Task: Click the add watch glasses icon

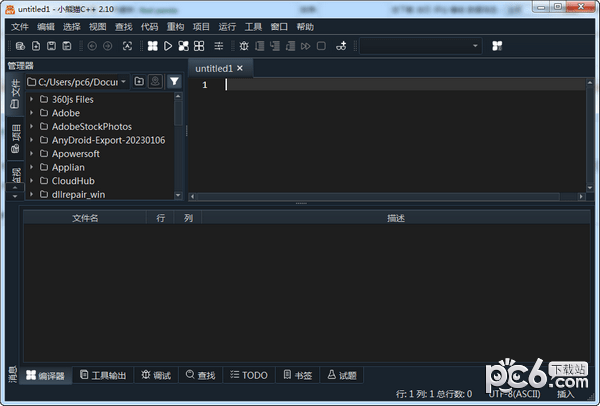Action: pyautogui.click(x=341, y=46)
